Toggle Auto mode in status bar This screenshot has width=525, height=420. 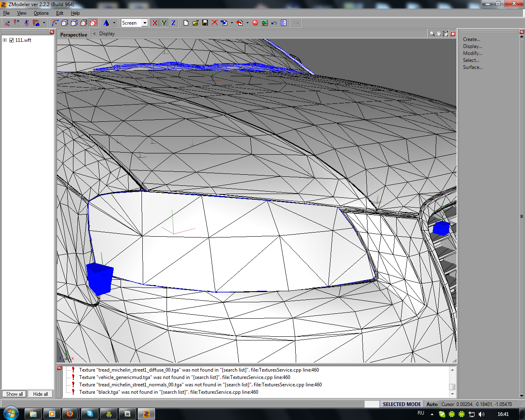(x=432, y=404)
